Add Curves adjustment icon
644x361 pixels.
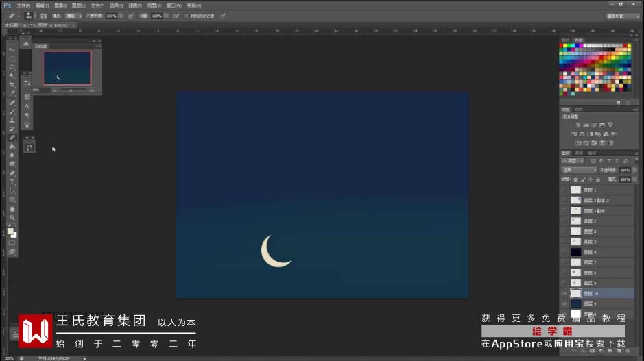(x=595, y=125)
